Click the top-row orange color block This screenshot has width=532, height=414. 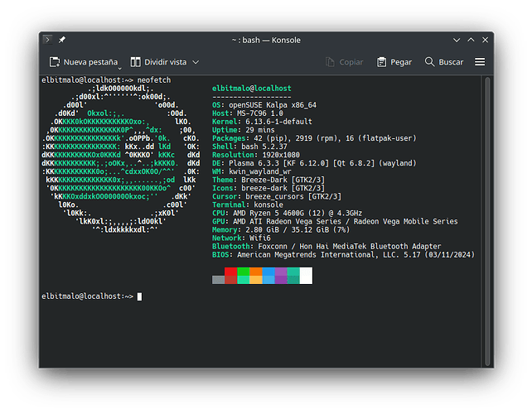pos(256,271)
